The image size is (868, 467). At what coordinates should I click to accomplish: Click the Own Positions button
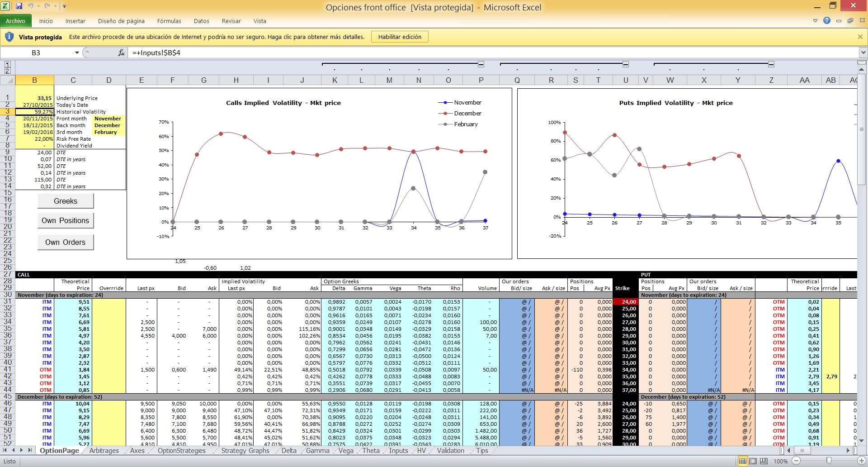point(66,220)
